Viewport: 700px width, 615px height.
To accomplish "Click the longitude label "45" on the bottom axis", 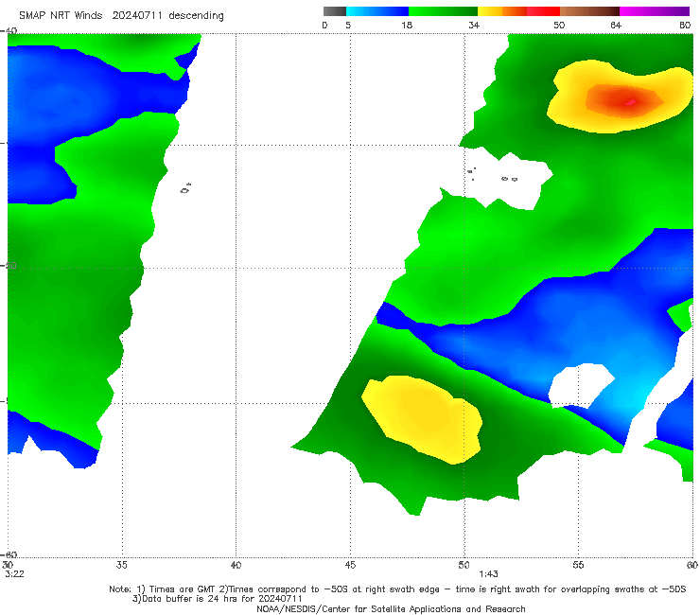I will (350, 565).
